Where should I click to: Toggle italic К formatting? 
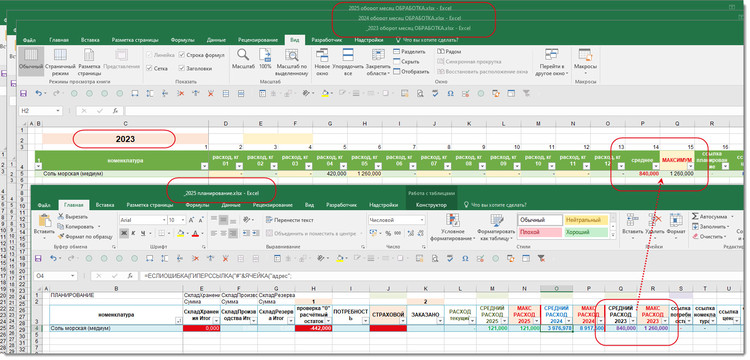[x=134, y=233]
